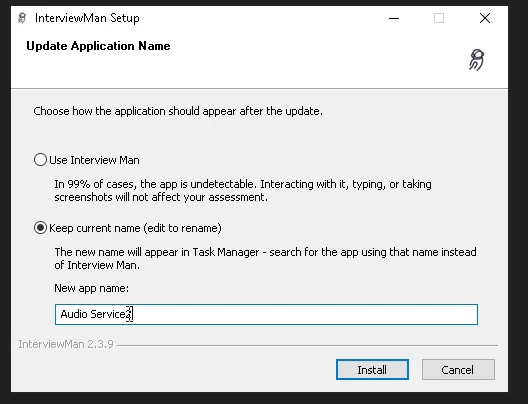
Task: Click the Install button
Action: click(372, 370)
